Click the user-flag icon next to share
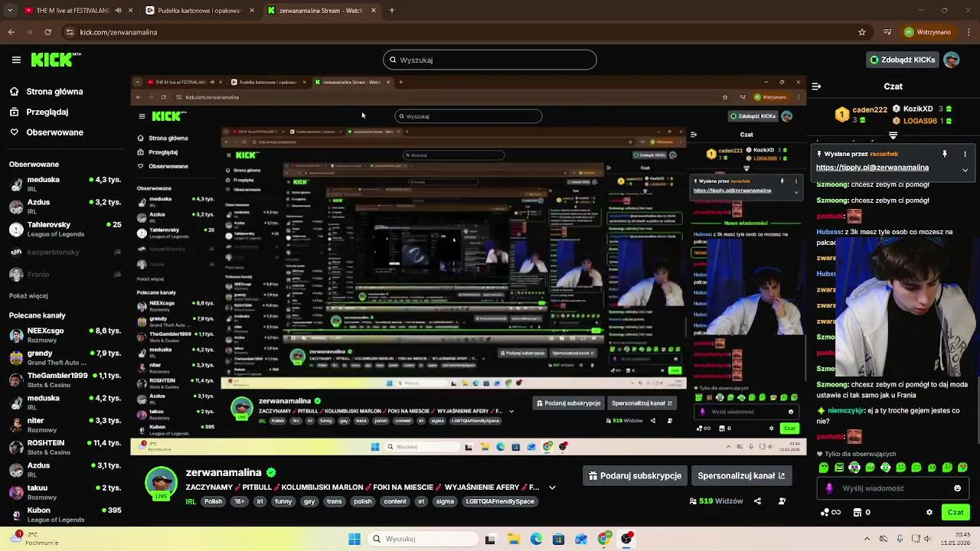The height and width of the screenshot is (551, 980). pos(782,501)
